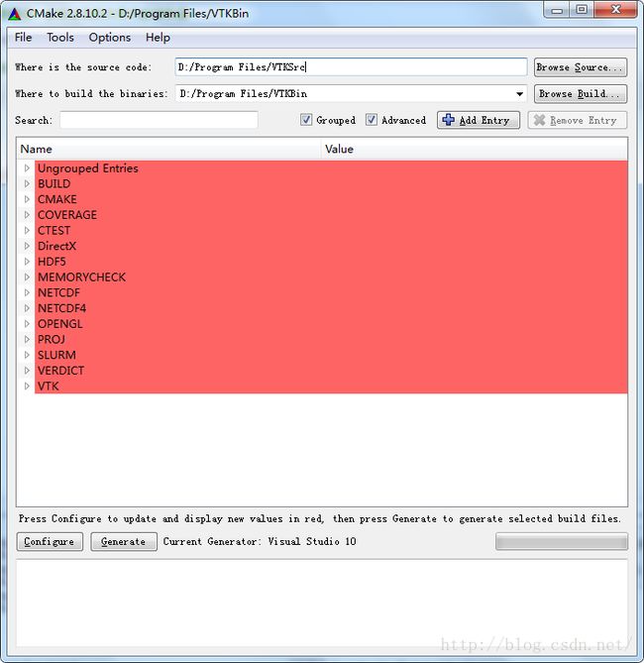
Task: Expand the MEMORYCHECK group
Action: point(27,276)
